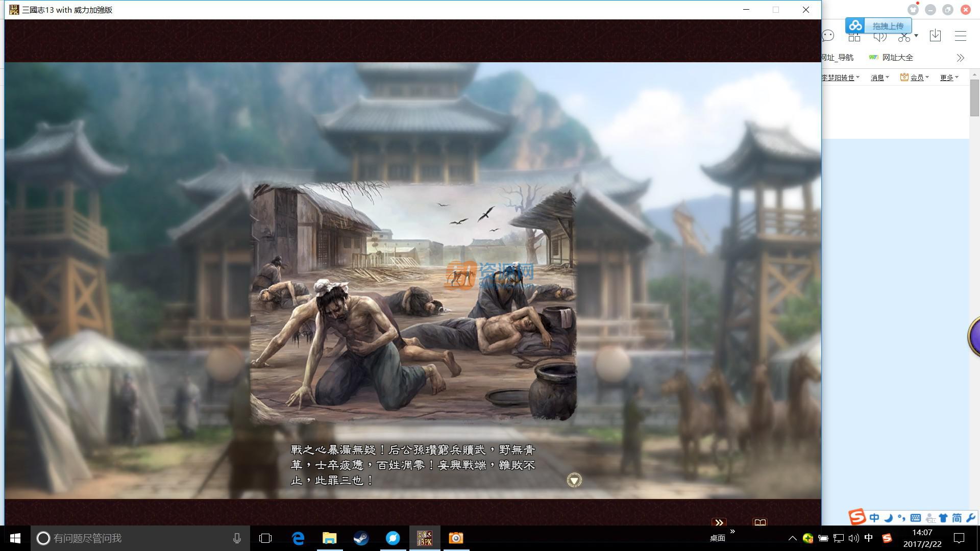
Task: Click the purple floating orb at screen edge
Action: coord(974,336)
